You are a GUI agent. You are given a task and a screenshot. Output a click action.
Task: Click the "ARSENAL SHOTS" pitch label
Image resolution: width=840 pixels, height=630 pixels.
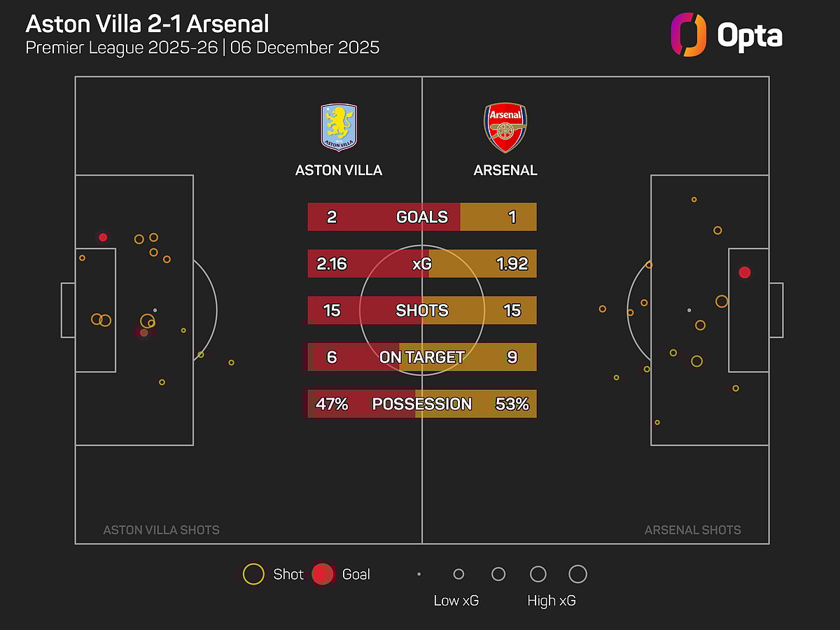pyautogui.click(x=692, y=530)
